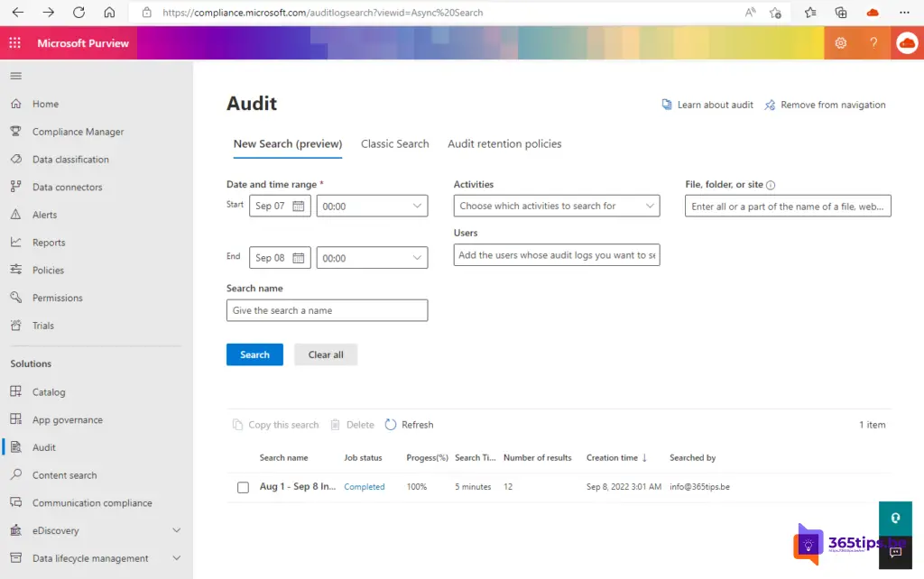
Task: Click the Aug 1 - Sep 8 search name
Action: coord(298,486)
